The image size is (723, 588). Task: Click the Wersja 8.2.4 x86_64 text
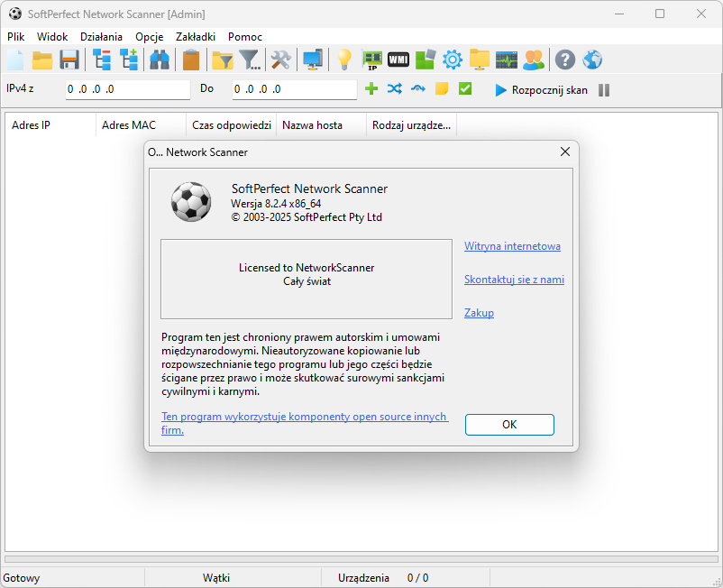(x=276, y=204)
